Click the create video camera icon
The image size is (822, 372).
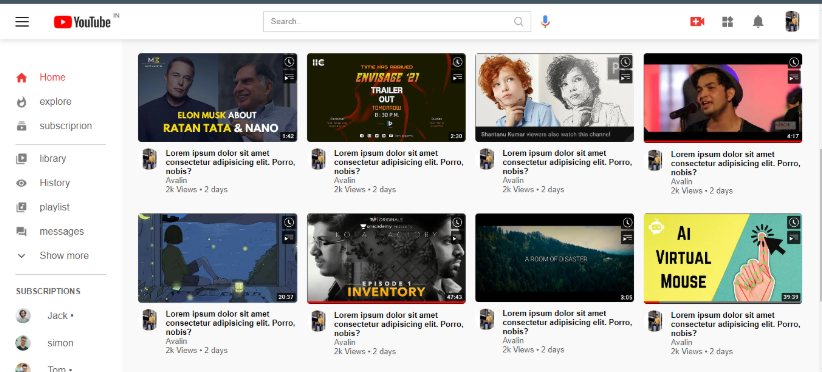point(697,21)
